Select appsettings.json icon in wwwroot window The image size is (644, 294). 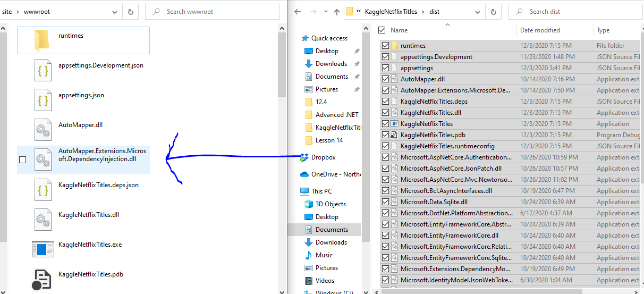coord(43,100)
